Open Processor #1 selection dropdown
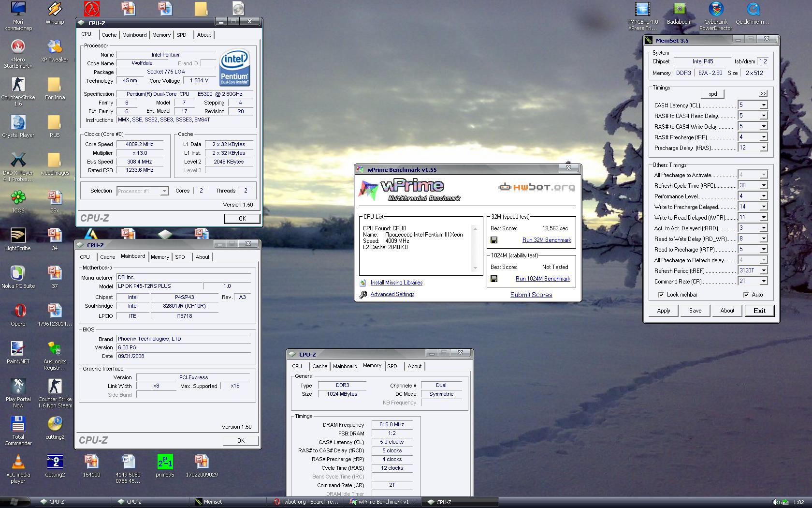This screenshot has width=812, height=508. [164, 191]
